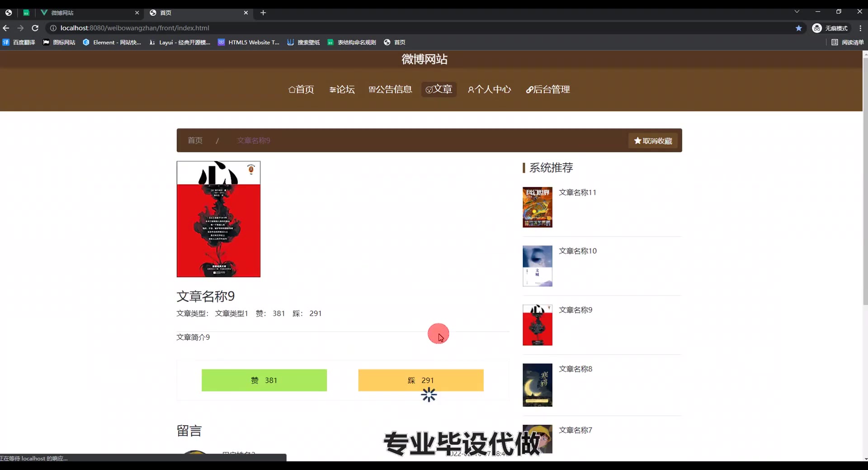Image resolution: width=868 pixels, height=470 pixels.
Task: Close the 首页 browser tab
Action: (246, 13)
